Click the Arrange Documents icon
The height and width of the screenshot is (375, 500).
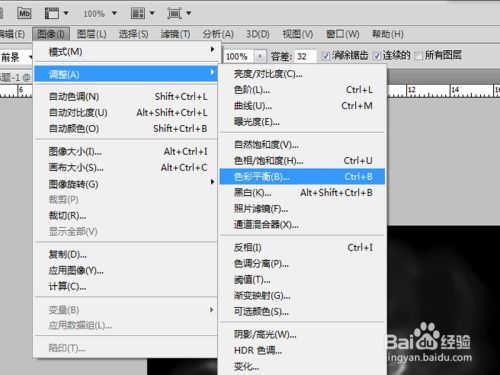tap(138, 13)
